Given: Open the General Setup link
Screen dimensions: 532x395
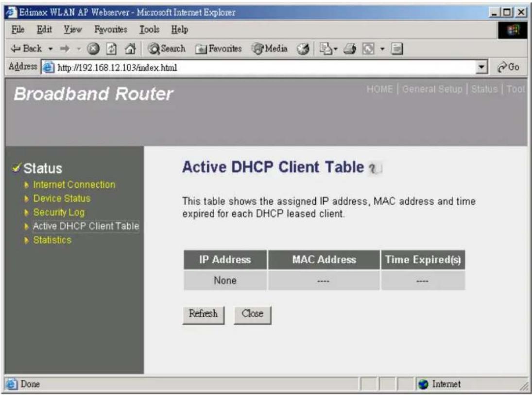Looking at the screenshot, I should [x=432, y=90].
